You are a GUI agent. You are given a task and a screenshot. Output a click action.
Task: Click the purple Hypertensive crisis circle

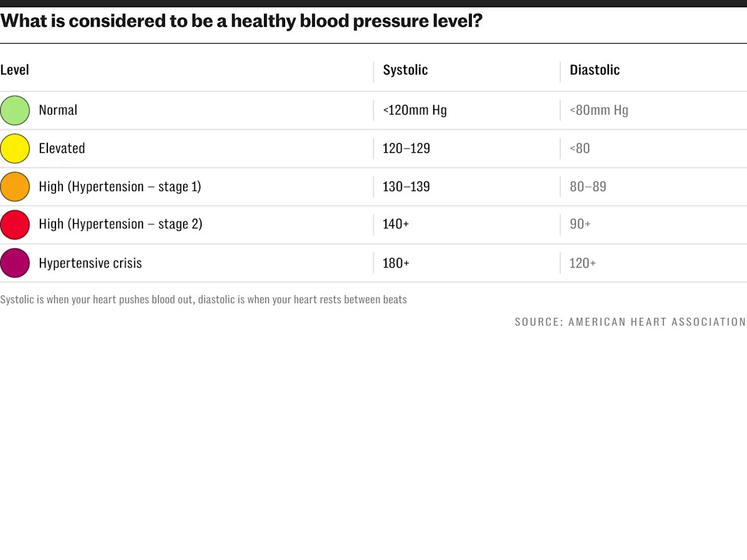(x=15, y=263)
